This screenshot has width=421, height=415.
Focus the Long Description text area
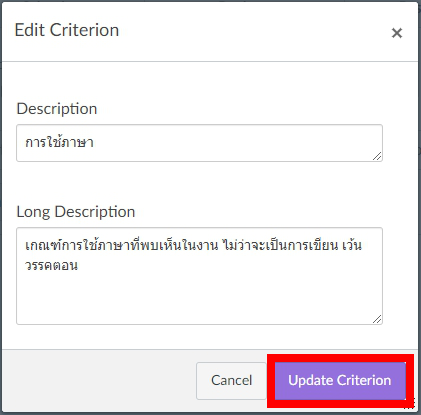(199, 276)
